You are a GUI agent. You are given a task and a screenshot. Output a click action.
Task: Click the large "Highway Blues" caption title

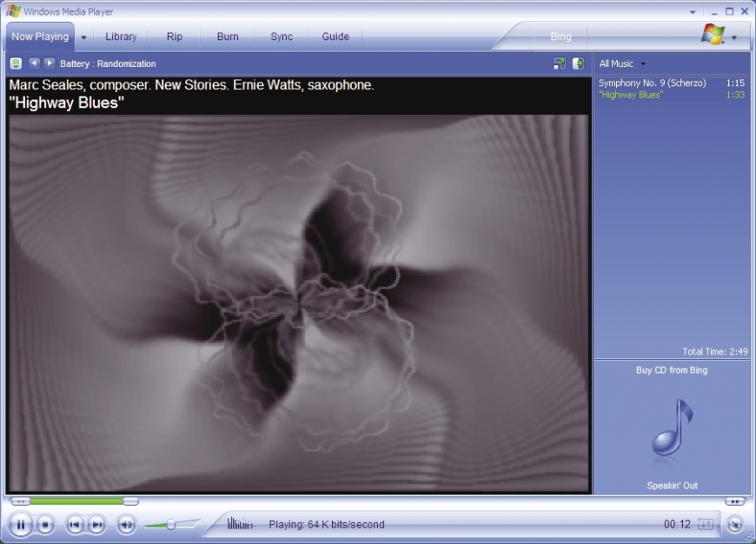(x=67, y=103)
